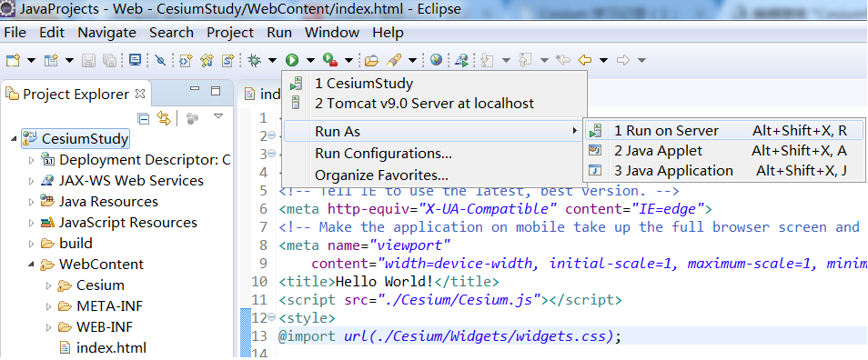Expand the META-INF folder
The width and height of the screenshot is (868, 360).
point(49,306)
